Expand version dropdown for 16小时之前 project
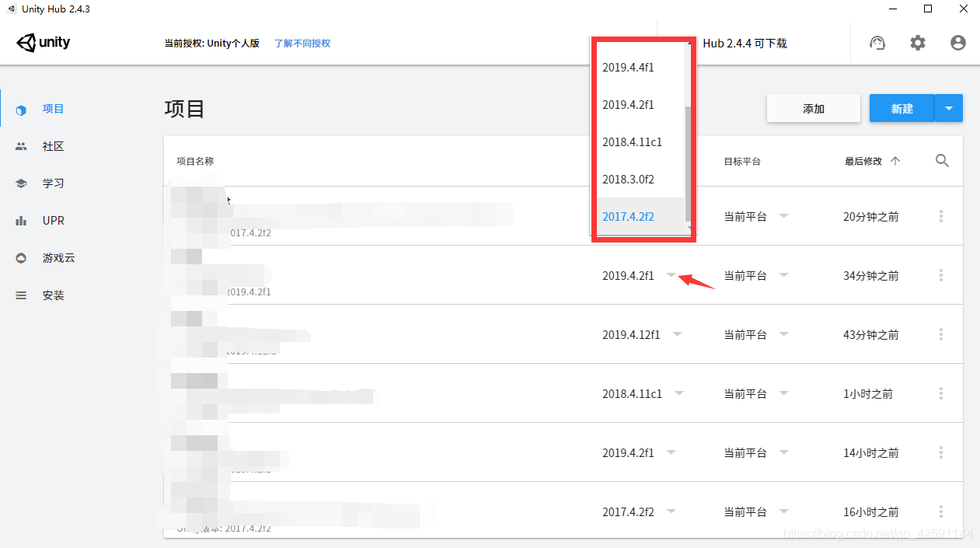Viewport: 980px width, 548px height. point(671,511)
